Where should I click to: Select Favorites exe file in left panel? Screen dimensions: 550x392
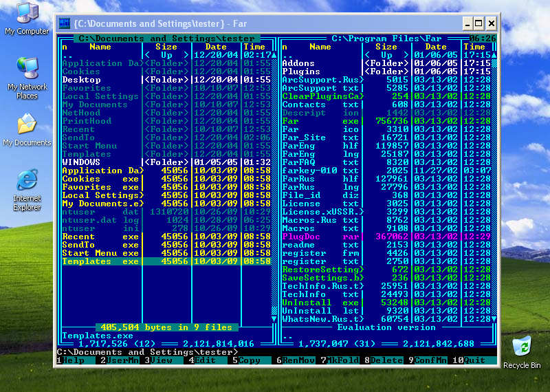166,187
